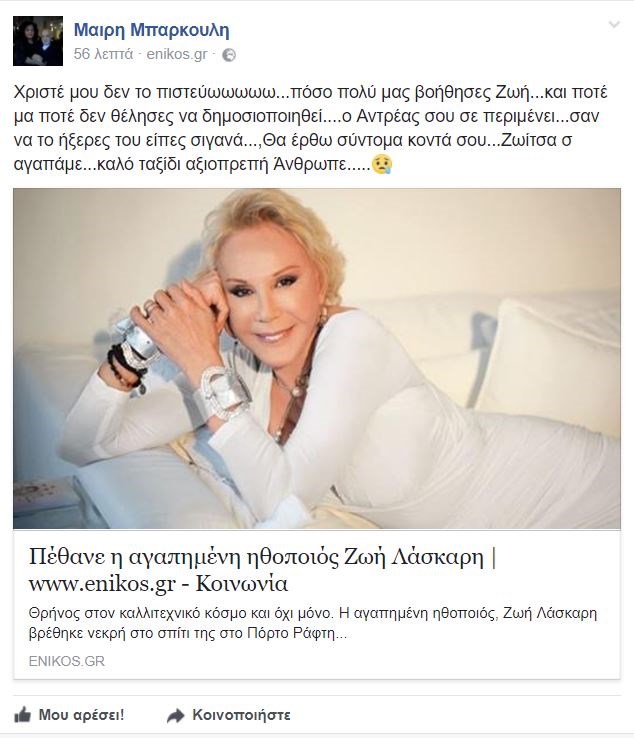Click the silver cuff bracelet in the photo
Image resolution: width=634 pixels, height=738 pixels.
222,392
